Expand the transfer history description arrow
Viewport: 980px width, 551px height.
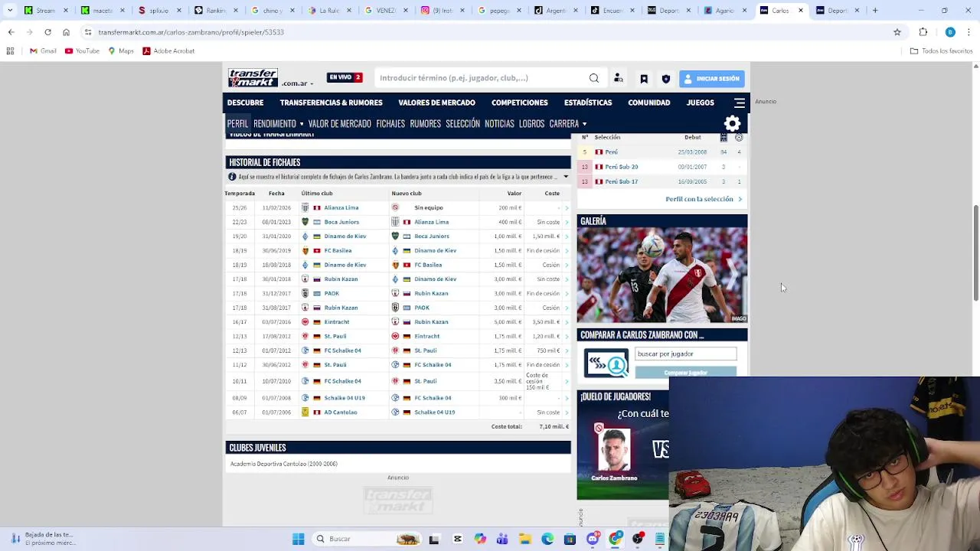pos(566,177)
